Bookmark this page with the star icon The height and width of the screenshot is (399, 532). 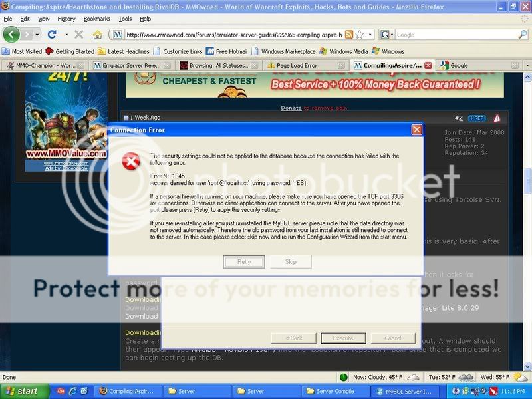pyautogui.click(x=360, y=35)
